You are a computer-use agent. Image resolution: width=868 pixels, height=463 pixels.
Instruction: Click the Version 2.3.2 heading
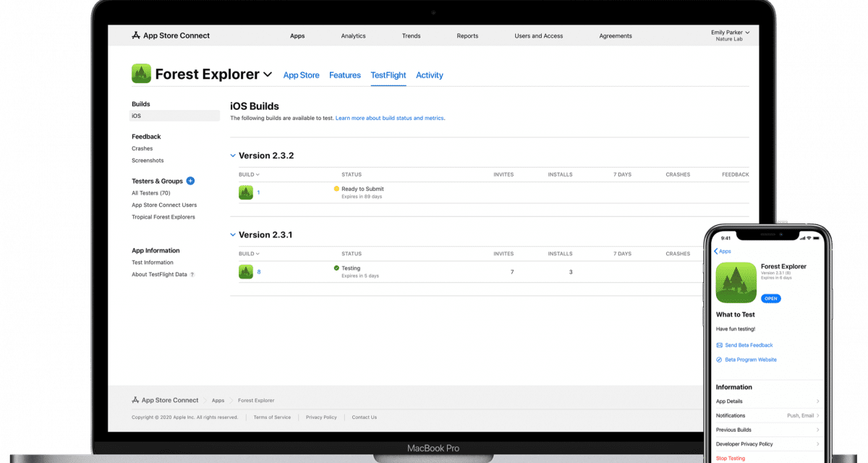266,156
